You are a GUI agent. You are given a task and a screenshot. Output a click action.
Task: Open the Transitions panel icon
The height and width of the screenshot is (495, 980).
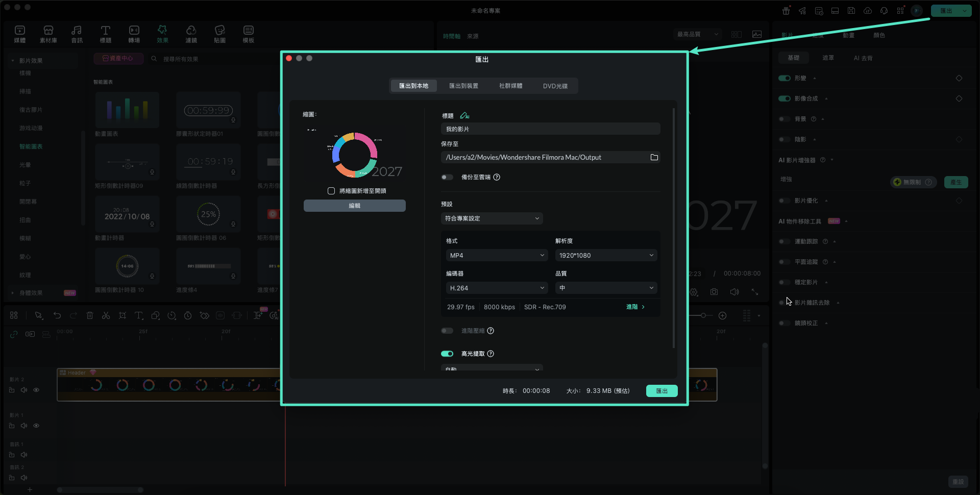pyautogui.click(x=134, y=34)
